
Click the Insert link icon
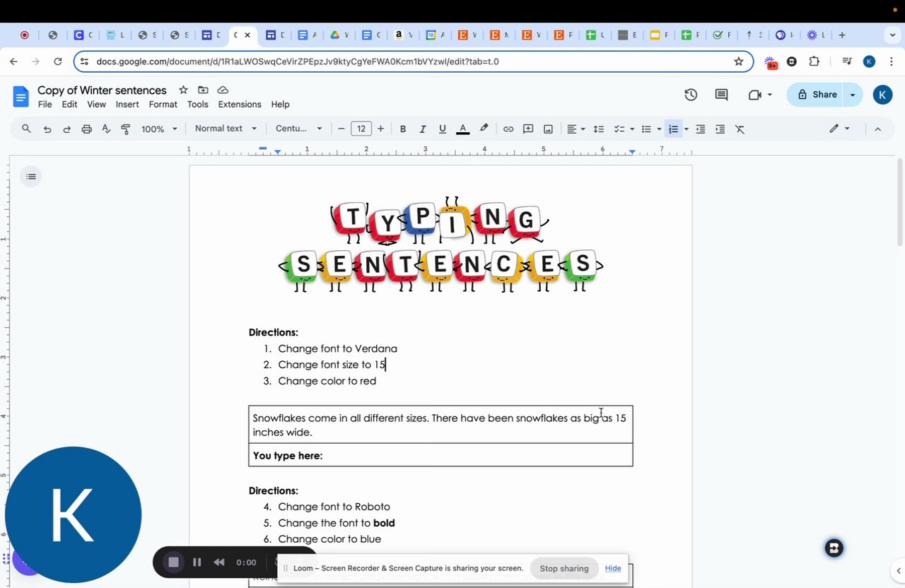(x=508, y=129)
